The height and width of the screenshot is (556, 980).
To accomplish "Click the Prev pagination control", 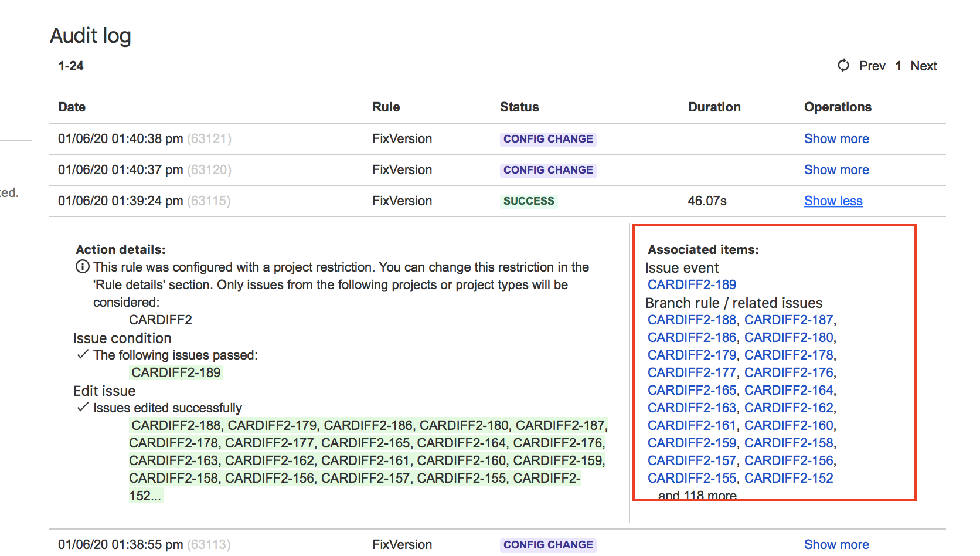I will coord(872,66).
